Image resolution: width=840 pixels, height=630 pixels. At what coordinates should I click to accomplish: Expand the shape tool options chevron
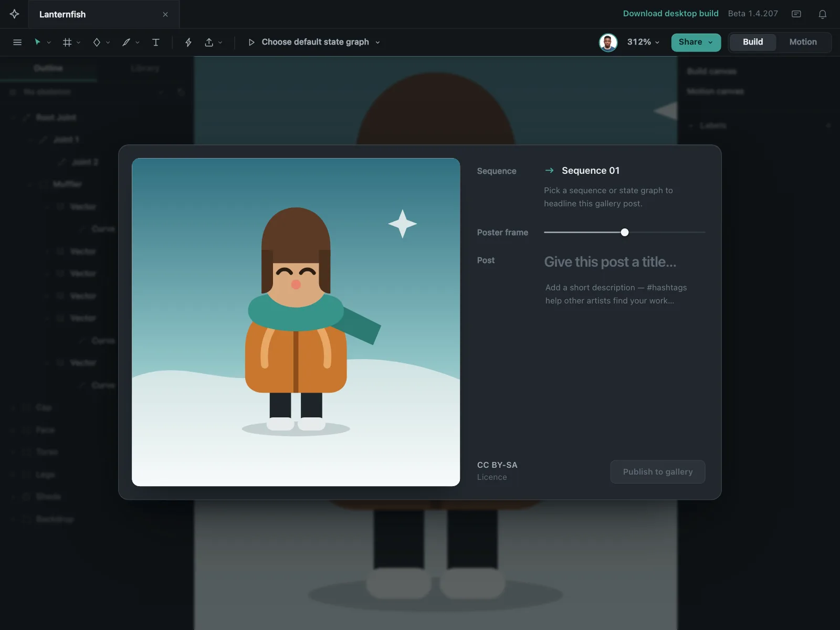tap(108, 43)
